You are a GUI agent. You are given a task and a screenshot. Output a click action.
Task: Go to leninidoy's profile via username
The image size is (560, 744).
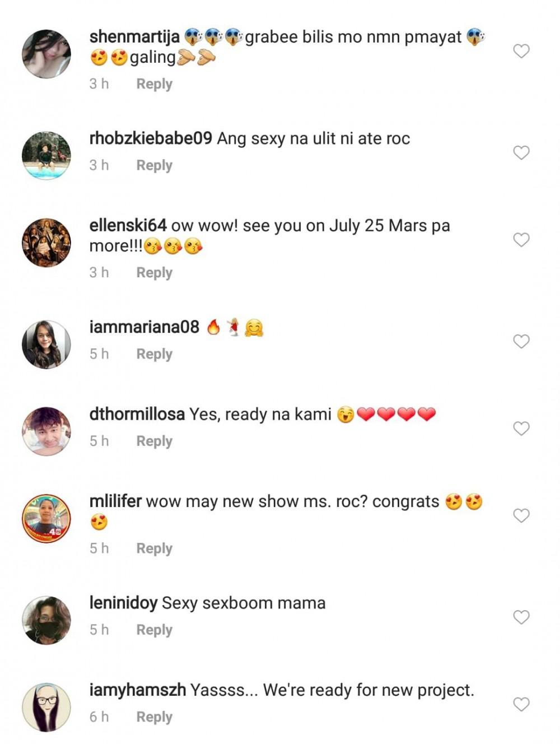click(x=123, y=603)
